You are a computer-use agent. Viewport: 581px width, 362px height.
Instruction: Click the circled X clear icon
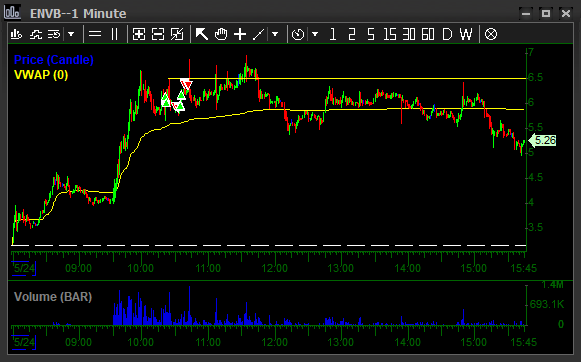(491, 34)
